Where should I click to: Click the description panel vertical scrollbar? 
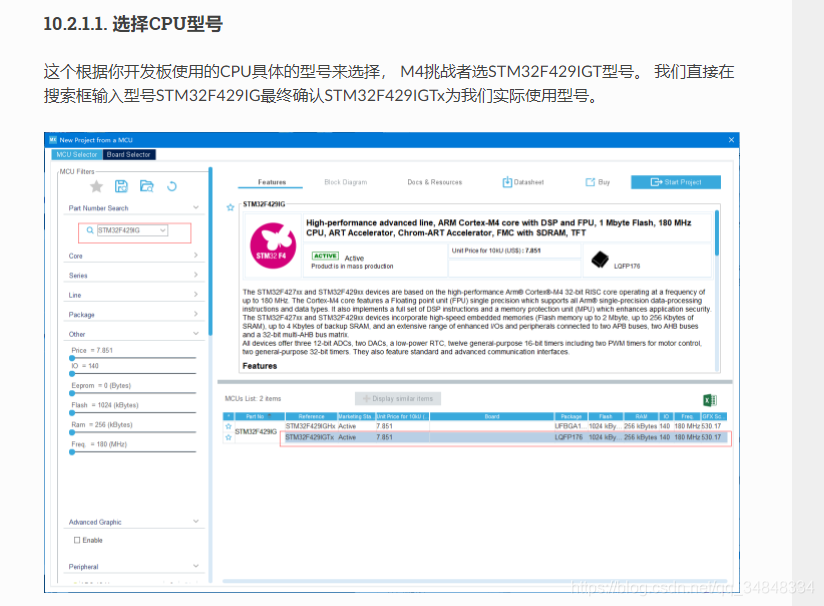click(x=717, y=233)
